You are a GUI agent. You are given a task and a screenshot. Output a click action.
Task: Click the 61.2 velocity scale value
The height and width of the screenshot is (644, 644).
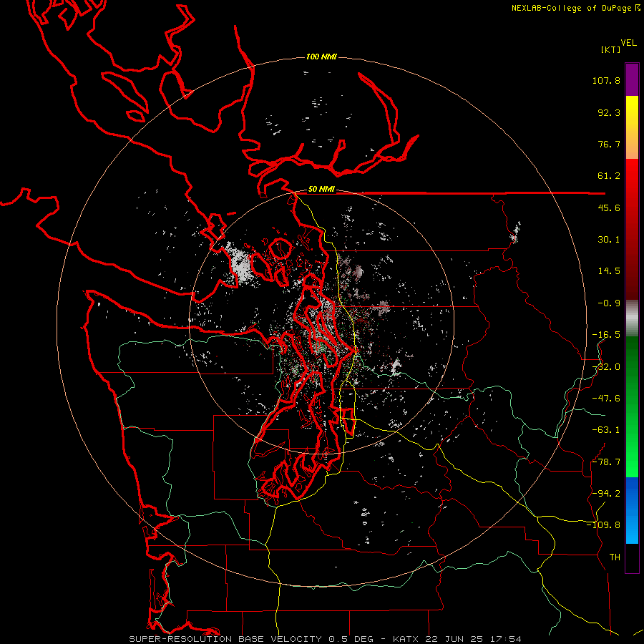tap(609, 176)
